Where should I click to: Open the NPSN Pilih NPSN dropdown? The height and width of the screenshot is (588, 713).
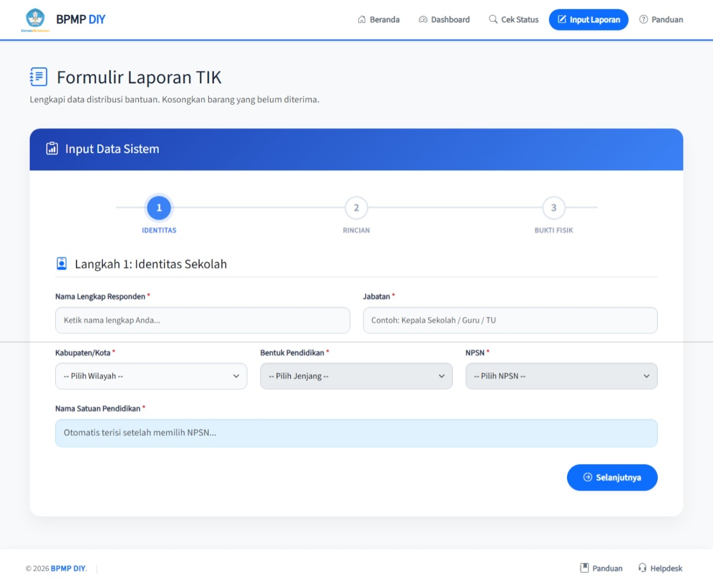pos(561,376)
